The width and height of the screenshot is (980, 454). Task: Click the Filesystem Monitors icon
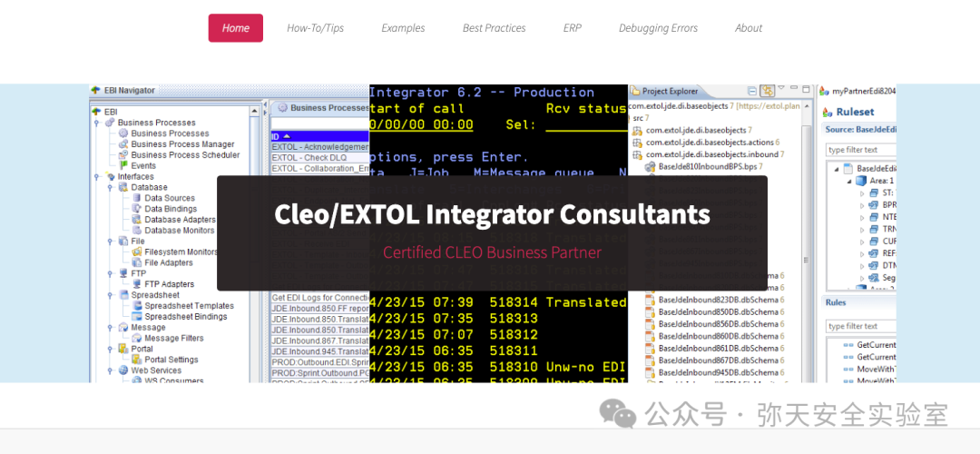137,252
